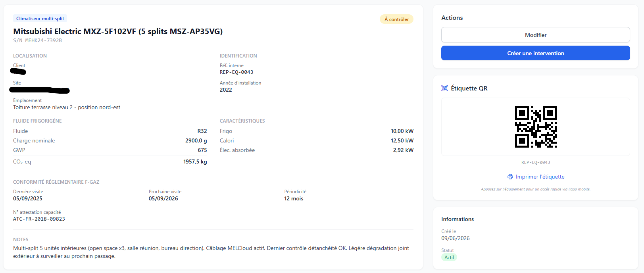Click attestation number ATC-FR-2018-09823
644x273 pixels.
point(39,219)
